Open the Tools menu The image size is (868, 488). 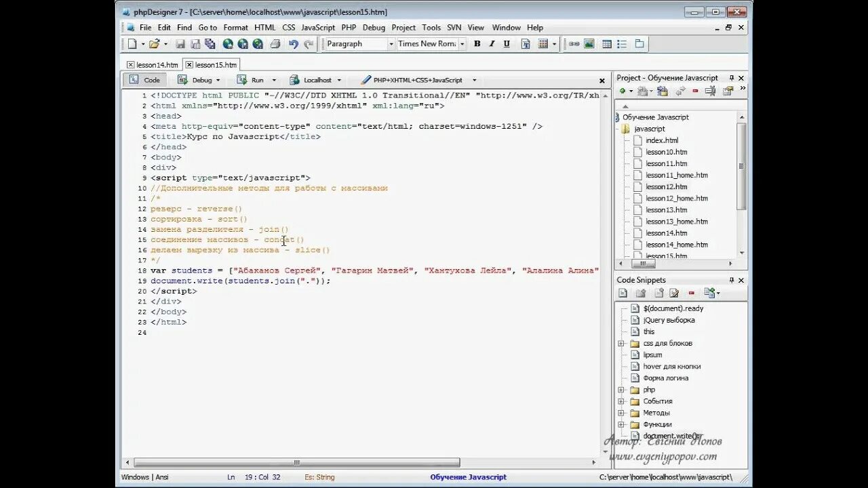click(x=431, y=28)
